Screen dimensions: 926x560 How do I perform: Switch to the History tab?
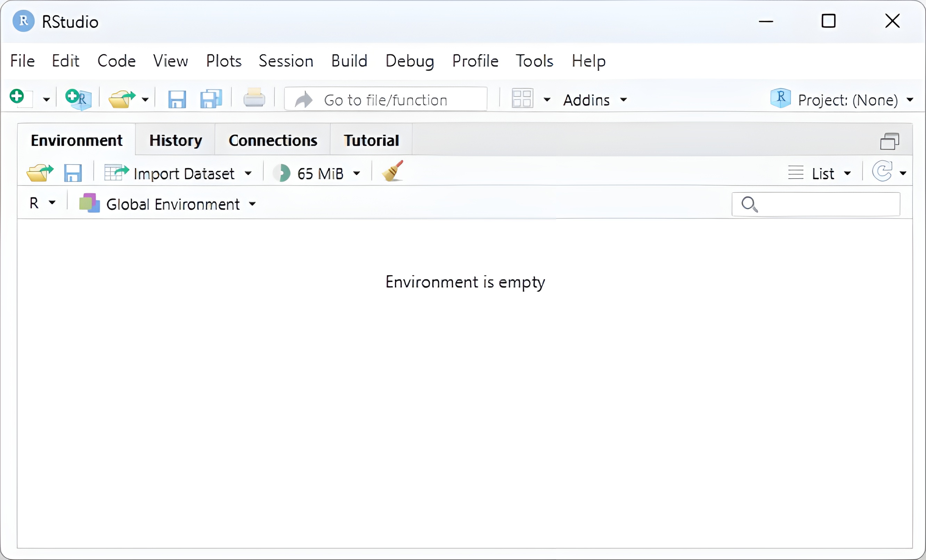[x=176, y=140]
